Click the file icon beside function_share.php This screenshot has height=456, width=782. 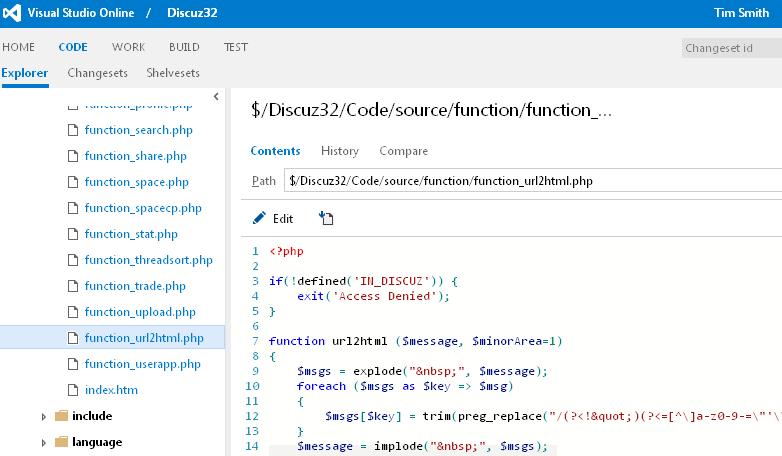tap(73, 156)
